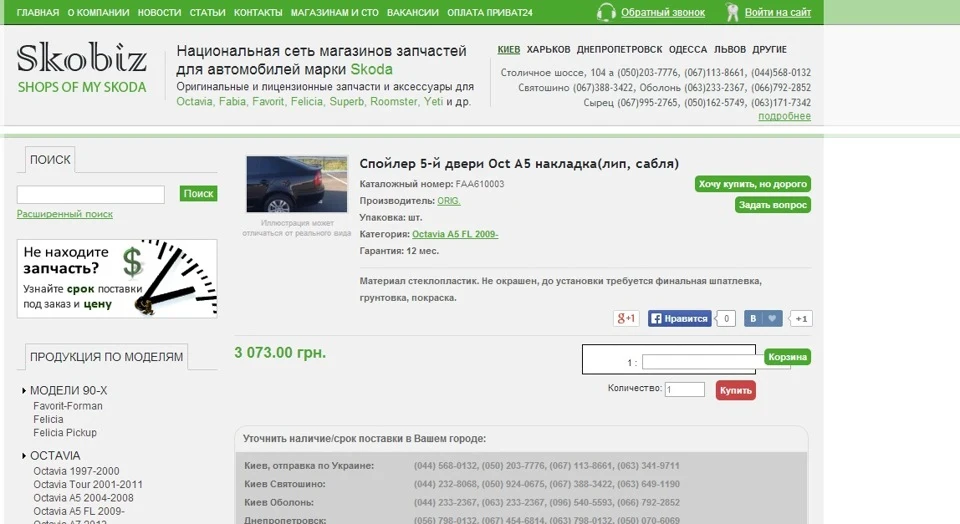The height and width of the screenshot is (524, 960).
Task: Open Octavia A5 2004-2008 model link
Action: pyautogui.click(x=83, y=498)
